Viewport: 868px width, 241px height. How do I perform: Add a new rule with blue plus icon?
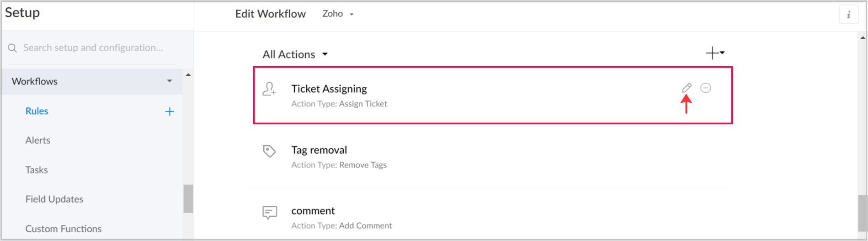170,111
